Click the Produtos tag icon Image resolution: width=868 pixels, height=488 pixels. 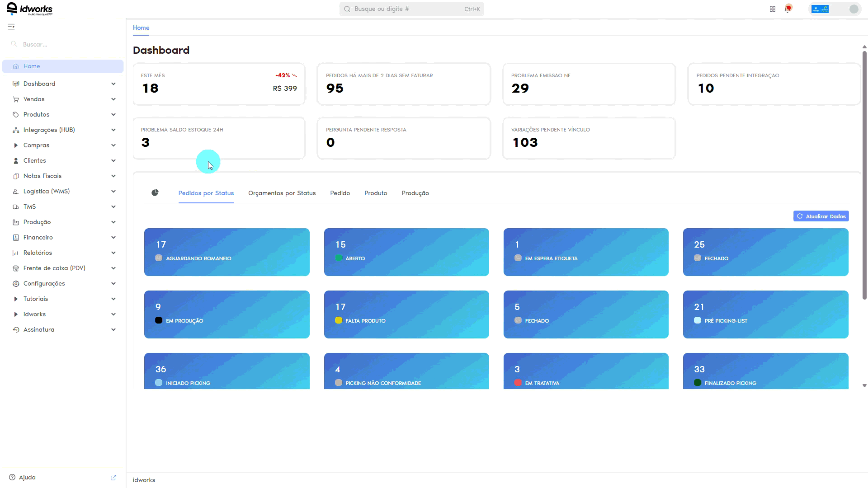(16, 114)
